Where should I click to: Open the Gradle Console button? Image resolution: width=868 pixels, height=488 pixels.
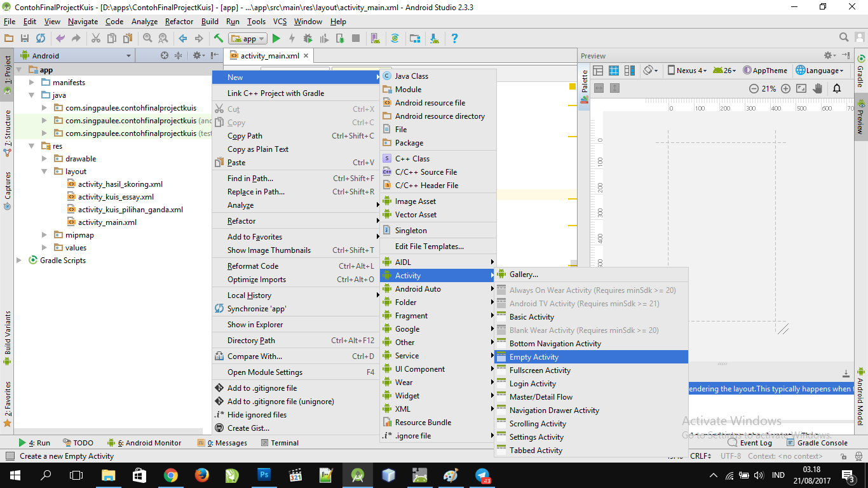point(817,443)
